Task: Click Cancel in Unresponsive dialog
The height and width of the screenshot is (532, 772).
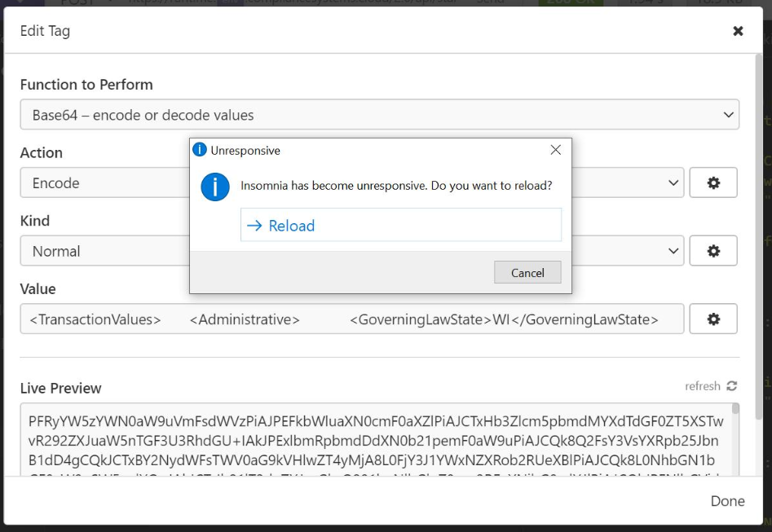Action: 527,272
